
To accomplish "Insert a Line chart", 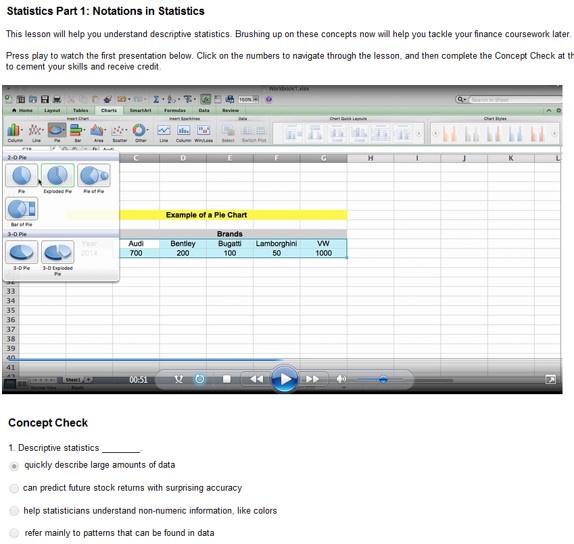I will (x=36, y=133).
